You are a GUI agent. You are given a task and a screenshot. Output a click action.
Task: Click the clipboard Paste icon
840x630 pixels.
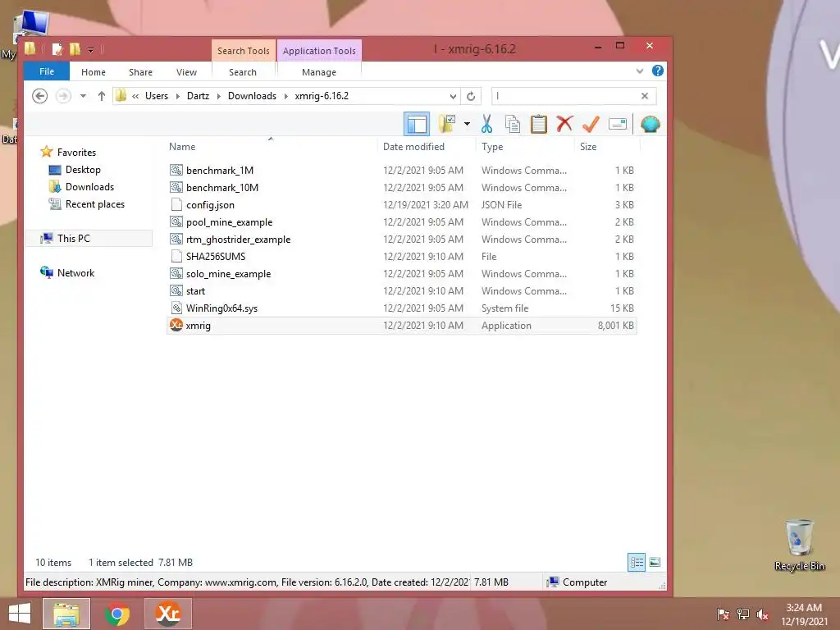tap(538, 124)
